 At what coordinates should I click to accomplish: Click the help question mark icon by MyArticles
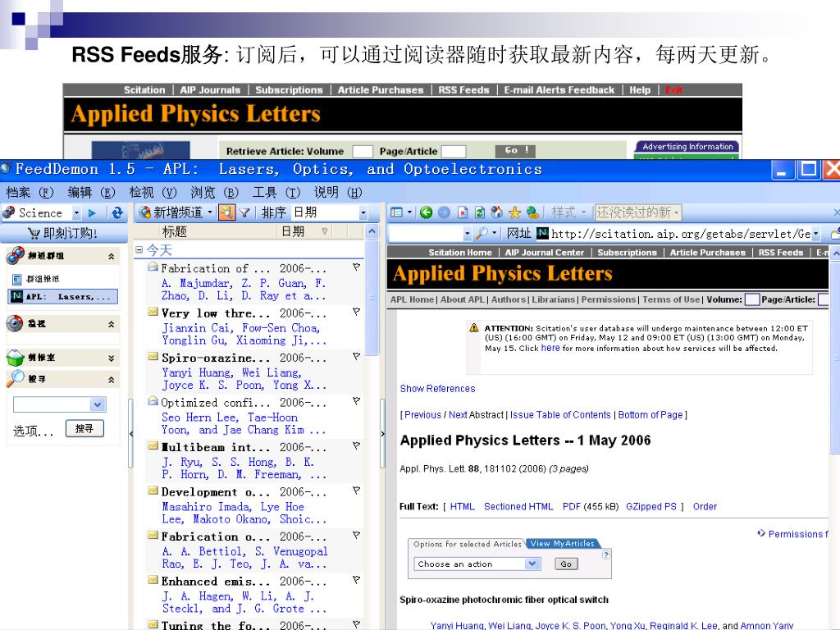(606, 555)
